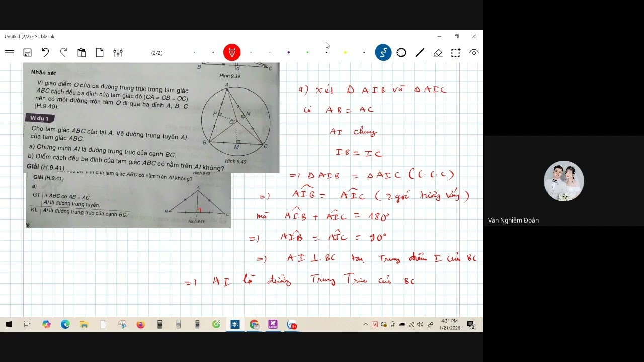Launch Copilot from the taskbar

click(47, 325)
